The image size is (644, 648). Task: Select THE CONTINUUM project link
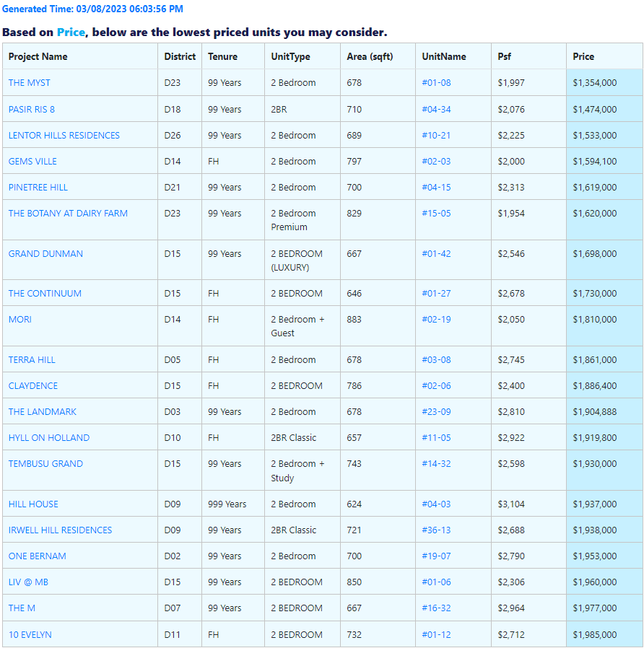point(45,294)
